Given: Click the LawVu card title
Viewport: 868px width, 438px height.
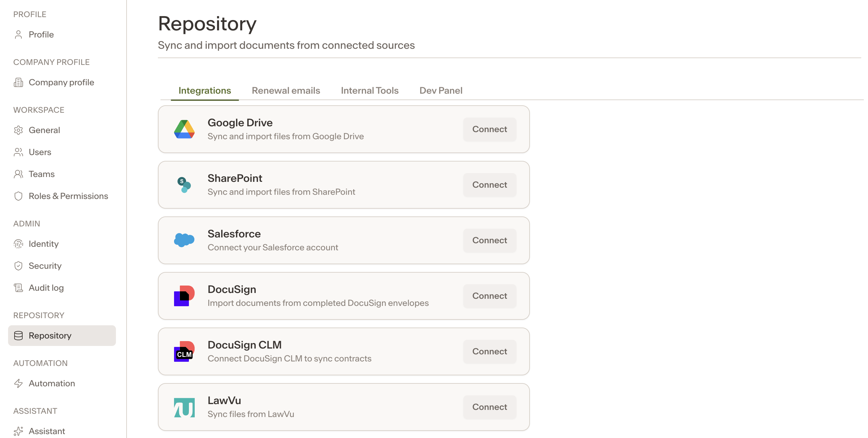Looking at the screenshot, I should tap(224, 401).
